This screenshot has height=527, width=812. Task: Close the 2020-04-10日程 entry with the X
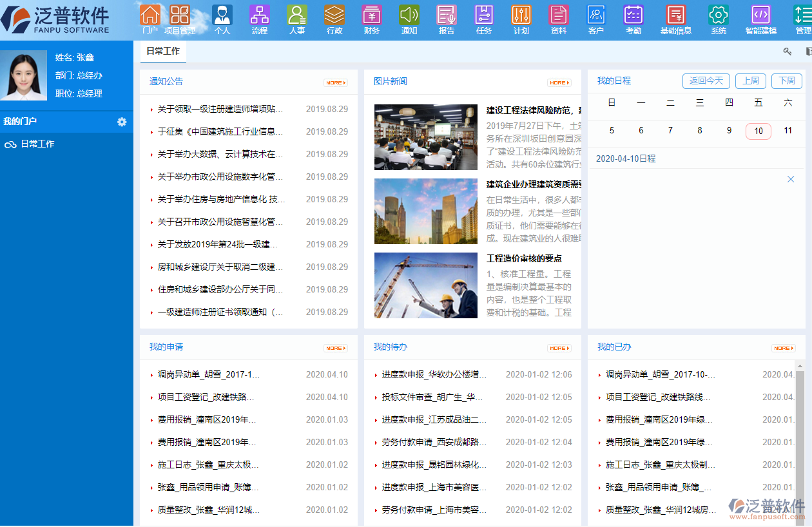point(790,178)
